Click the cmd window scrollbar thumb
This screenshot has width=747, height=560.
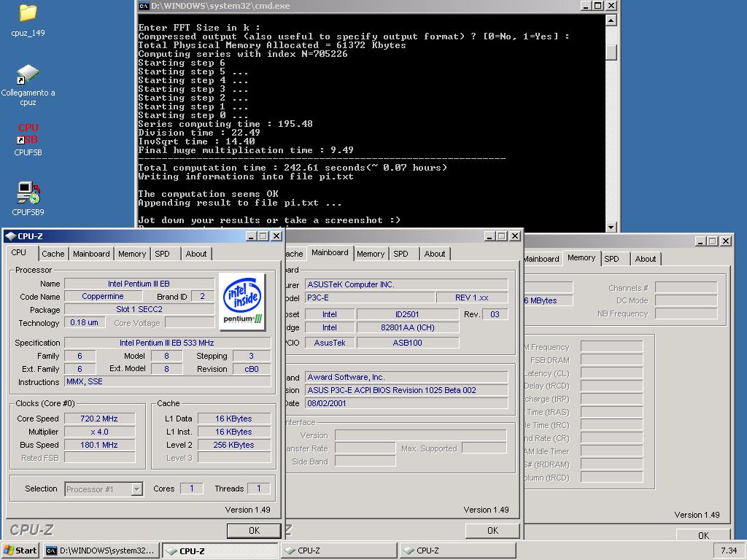tap(611, 52)
